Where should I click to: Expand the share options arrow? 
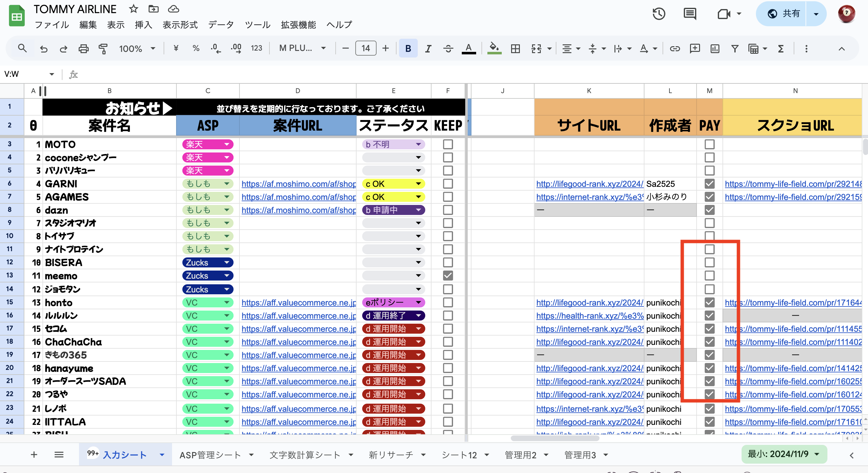coord(816,14)
